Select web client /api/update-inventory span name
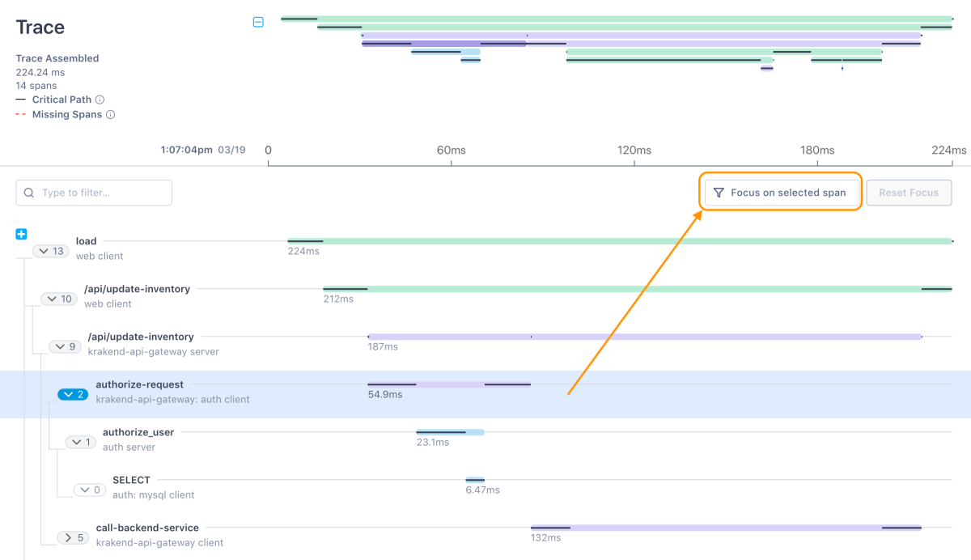971x560 pixels. (138, 289)
